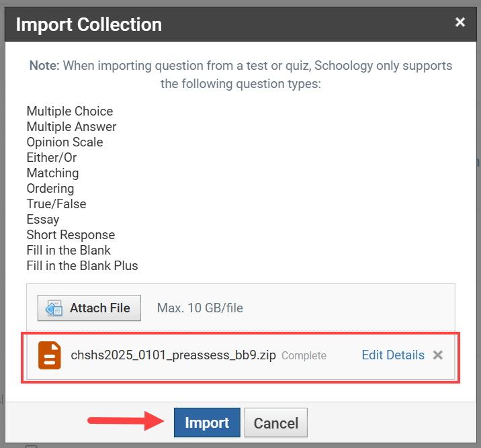Click the Cancel button

click(275, 423)
